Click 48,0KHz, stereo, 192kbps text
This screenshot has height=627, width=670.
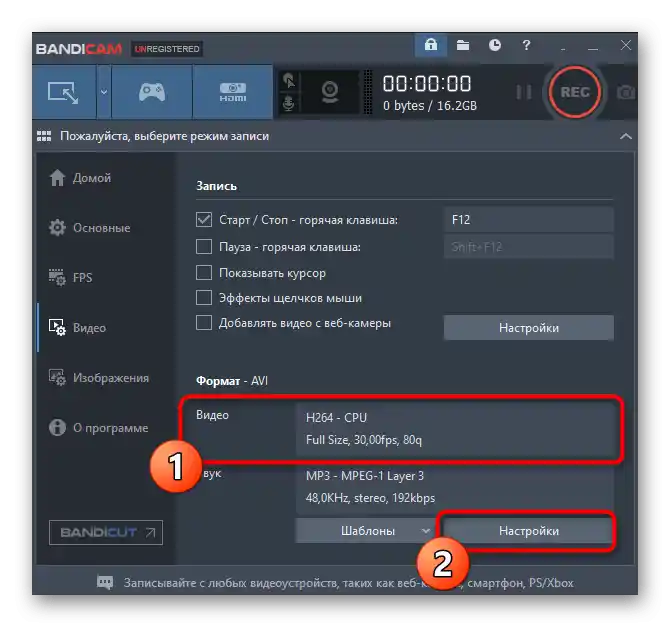370,498
